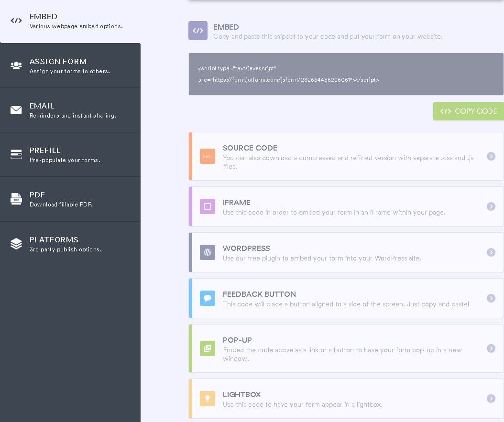Open the Platforms sidebar tab

coord(70,244)
